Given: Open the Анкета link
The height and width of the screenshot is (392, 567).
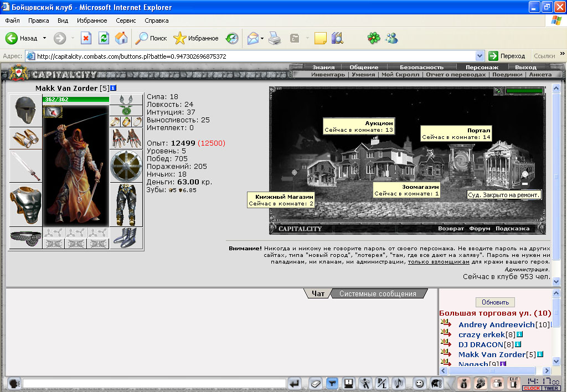Looking at the screenshot, I should 540,75.
